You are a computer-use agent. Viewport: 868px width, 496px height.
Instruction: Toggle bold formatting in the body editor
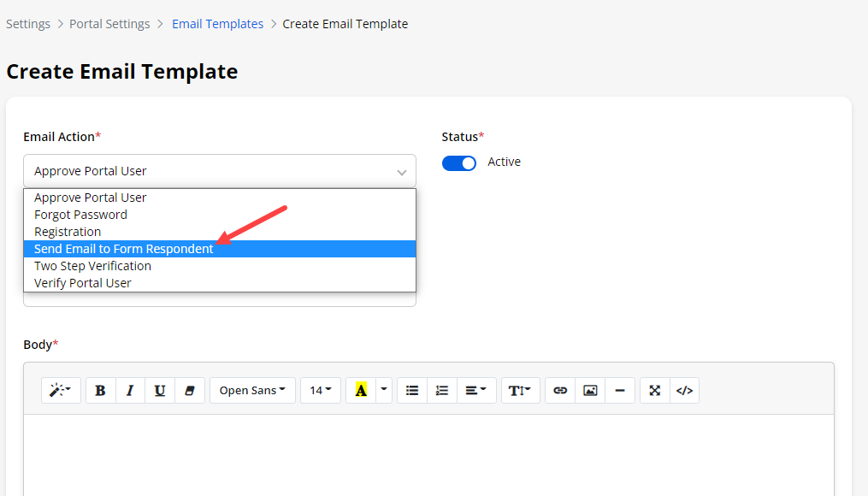click(101, 390)
